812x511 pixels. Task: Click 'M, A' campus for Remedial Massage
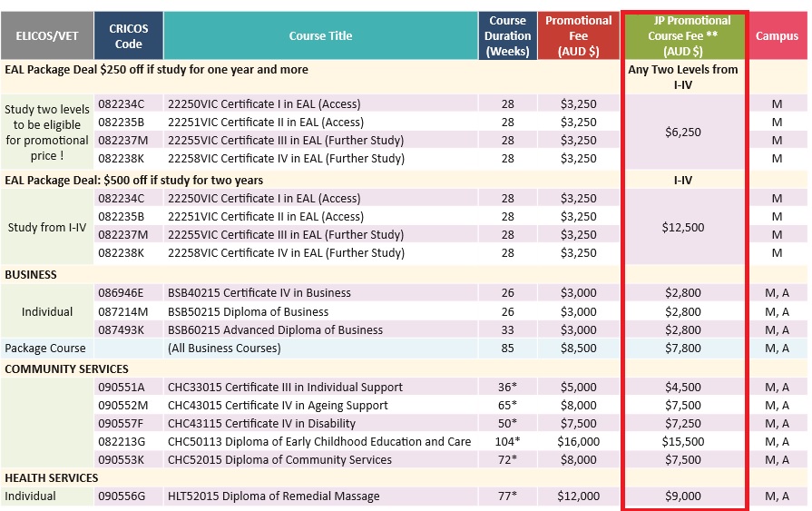(777, 496)
